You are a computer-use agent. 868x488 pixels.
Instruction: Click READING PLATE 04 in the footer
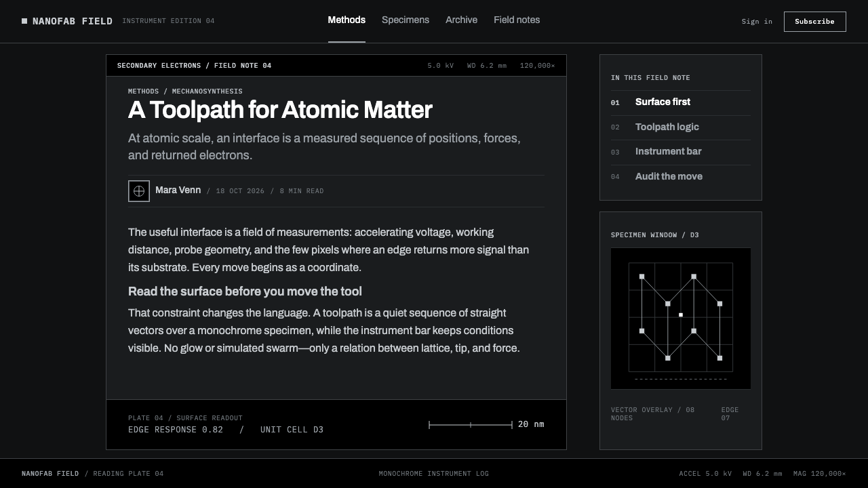click(128, 474)
